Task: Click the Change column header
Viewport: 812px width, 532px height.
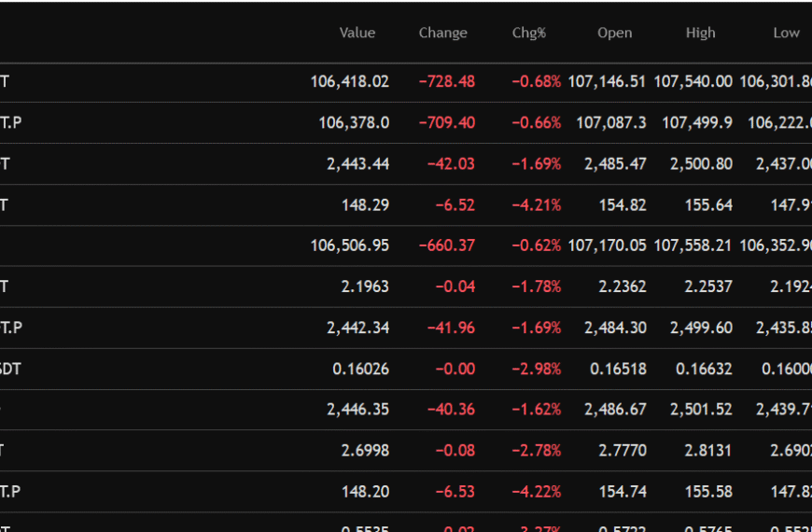Action: (x=442, y=33)
